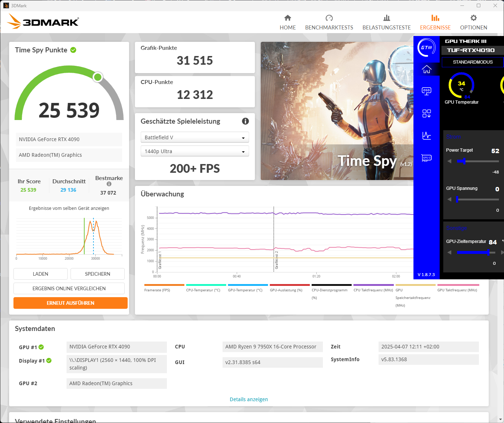This screenshot has width=504, height=423.
Task: Click the GPU Temperatur gauge
Action: 461,86
